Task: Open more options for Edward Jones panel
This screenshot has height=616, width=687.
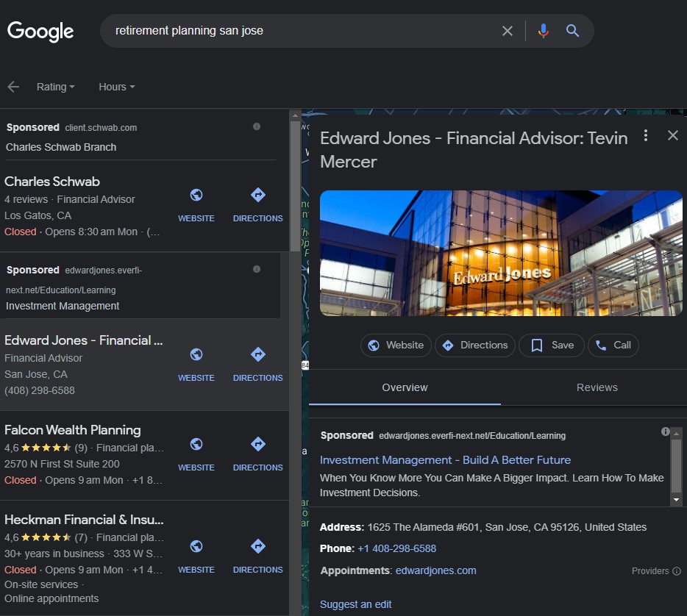Action: (645, 136)
